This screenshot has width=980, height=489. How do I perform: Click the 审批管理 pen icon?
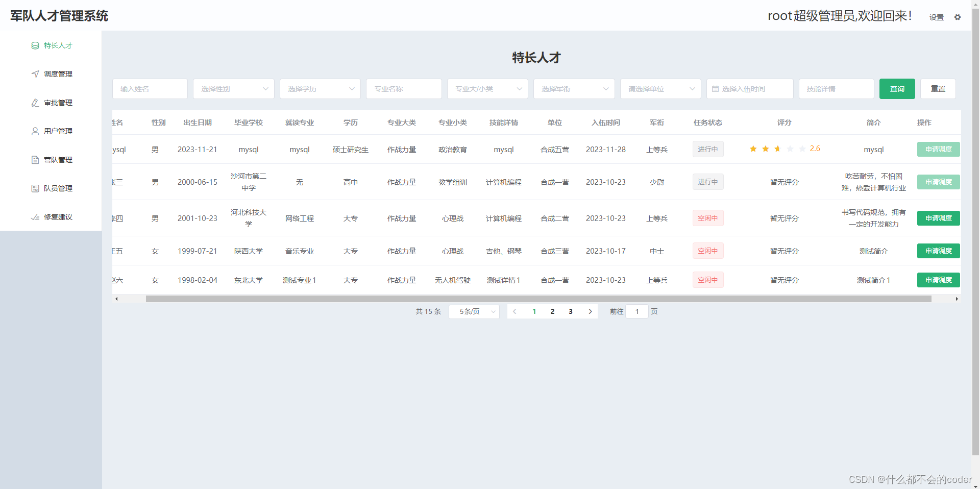pos(35,103)
